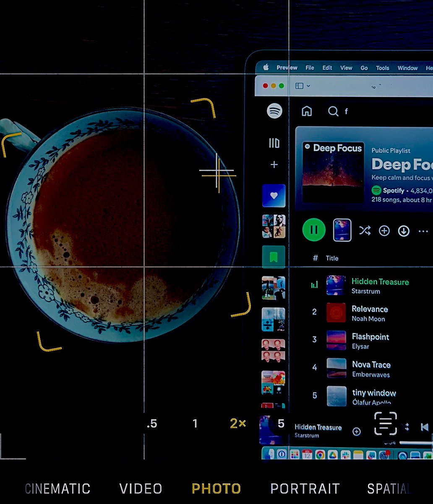The height and width of the screenshot is (504, 433).
Task: Switch camera to PORTRAIT mode
Action: (x=305, y=489)
